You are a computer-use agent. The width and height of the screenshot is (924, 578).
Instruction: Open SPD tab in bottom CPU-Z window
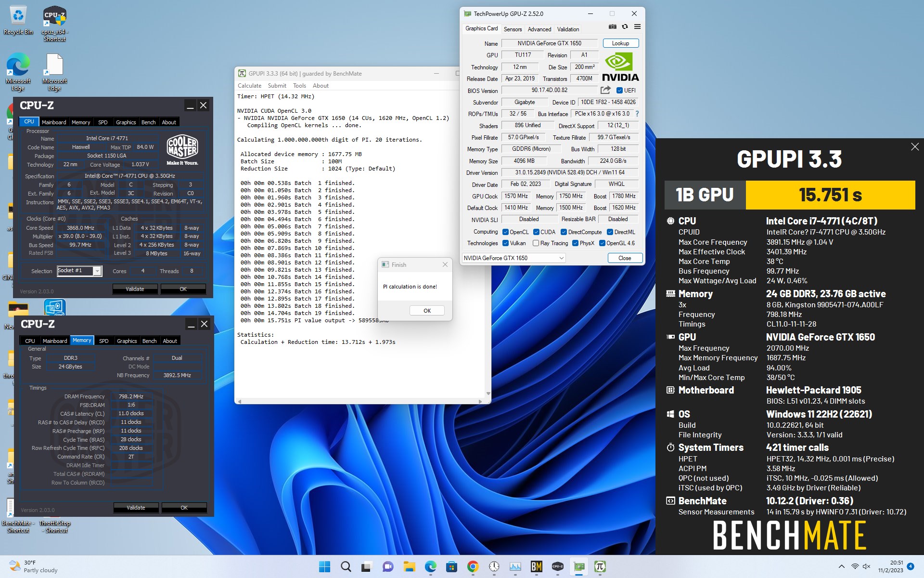[x=103, y=341]
